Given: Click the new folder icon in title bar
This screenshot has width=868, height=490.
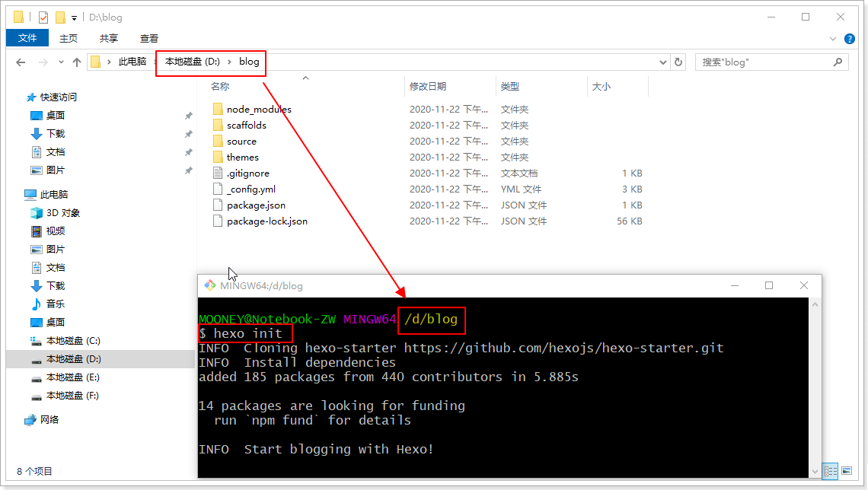Looking at the screenshot, I should [x=60, y=17].
